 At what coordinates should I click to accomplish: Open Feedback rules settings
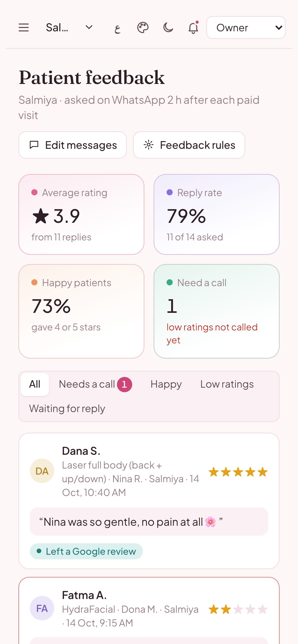[189, 145]
